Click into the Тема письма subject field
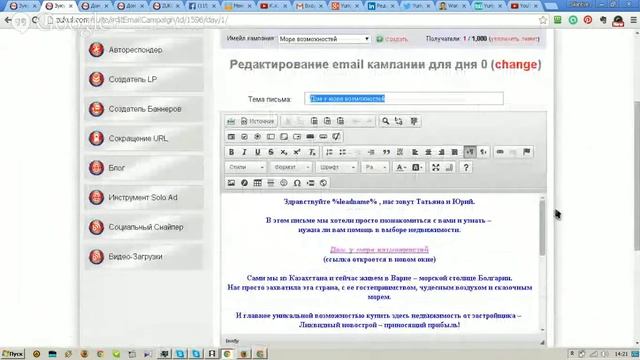Screen dimensions: 640x360 coord(404,98)
